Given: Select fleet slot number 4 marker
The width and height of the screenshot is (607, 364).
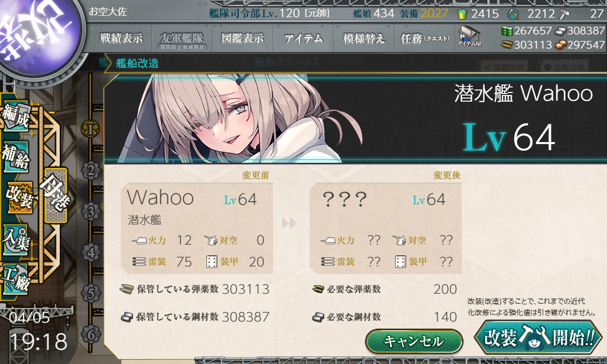Looking at the screenshot, I should (91, 252).
